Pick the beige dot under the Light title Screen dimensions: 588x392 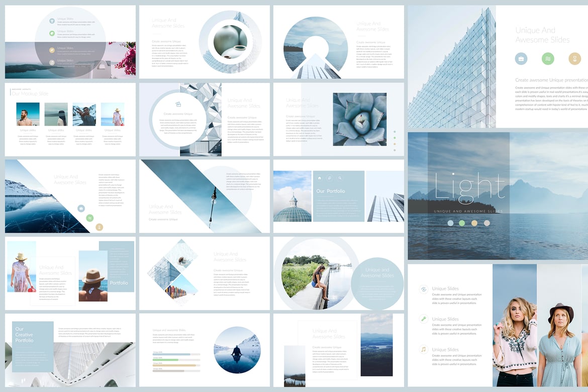click(x=487, y=223)
